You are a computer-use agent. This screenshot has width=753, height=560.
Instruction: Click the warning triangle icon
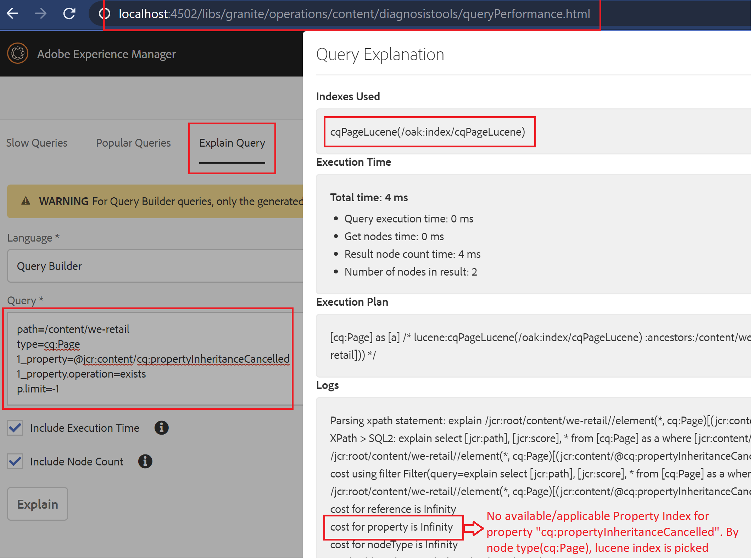pyautogui.click(x=26, y=201)
